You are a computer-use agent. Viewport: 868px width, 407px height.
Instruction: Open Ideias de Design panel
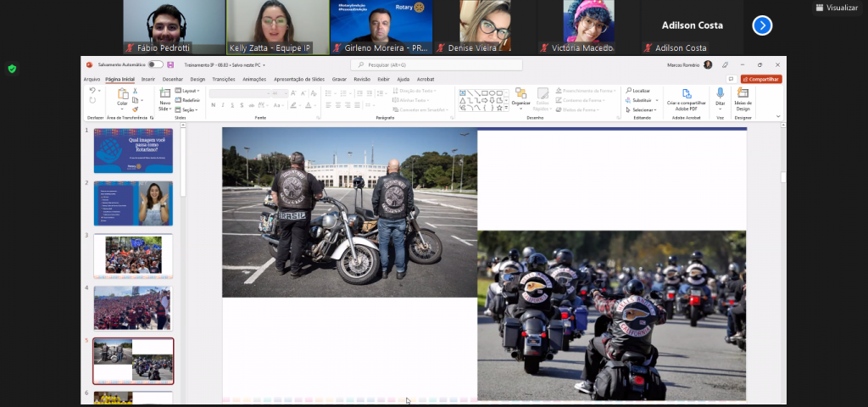[x=743, y=94]
